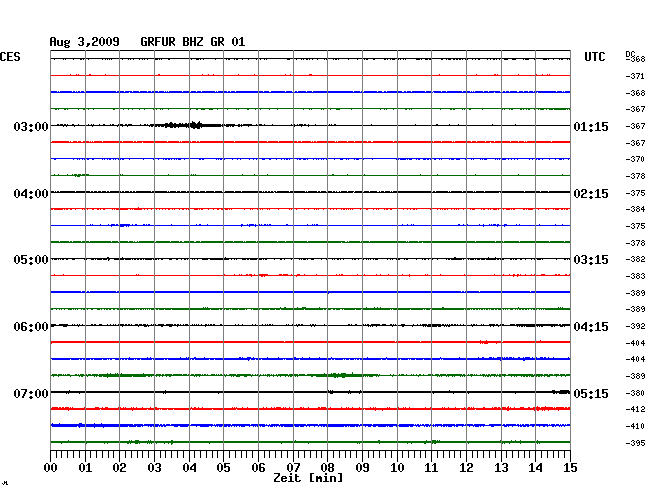This screenshot has width=650, height=494.
Task: Click the 05 minute axis tick label
Action: (223, 468)
